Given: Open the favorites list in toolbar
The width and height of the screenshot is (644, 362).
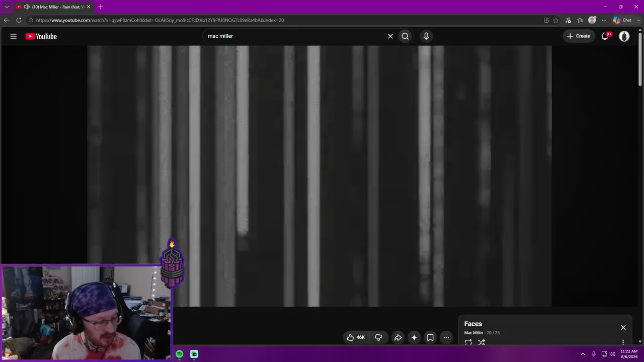Looking at the screenshot, I should pyautogui.click(x=580, y=20).
